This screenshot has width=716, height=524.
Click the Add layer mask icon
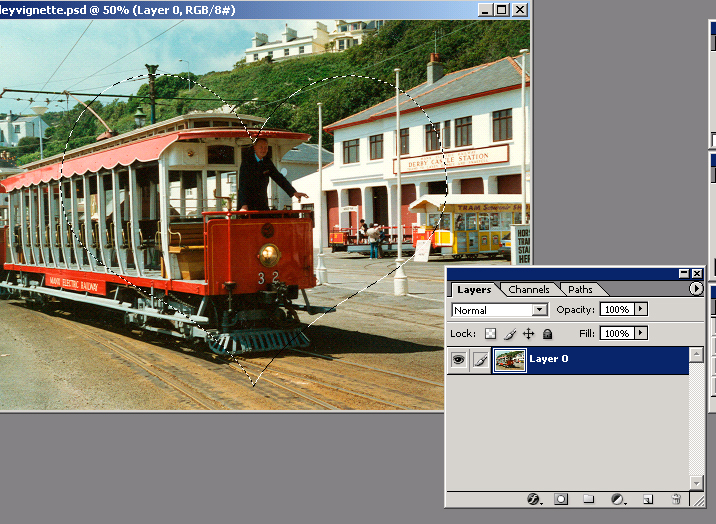pyautogui.click(x=561, y=499)
